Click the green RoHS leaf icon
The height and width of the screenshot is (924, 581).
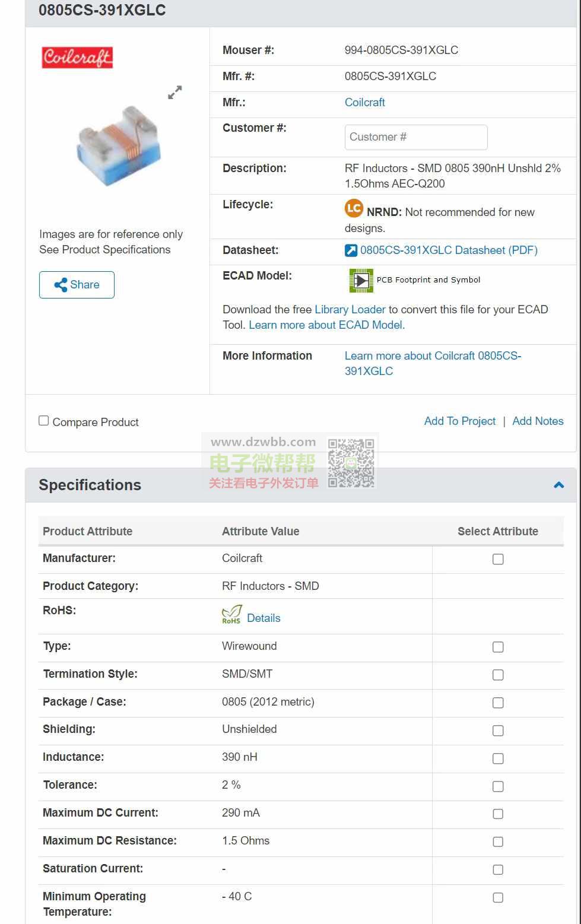pos(231,615)
